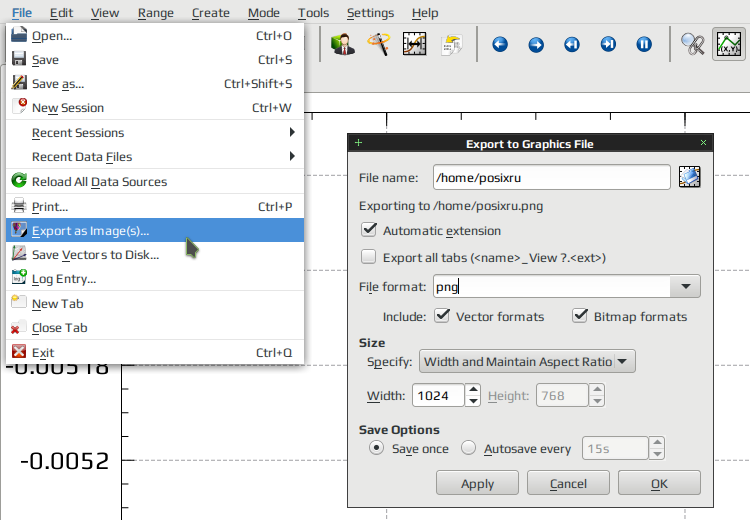Open the Change Data File icon
Viewport: 750px width, 520px height.
[x=451, y=44]
